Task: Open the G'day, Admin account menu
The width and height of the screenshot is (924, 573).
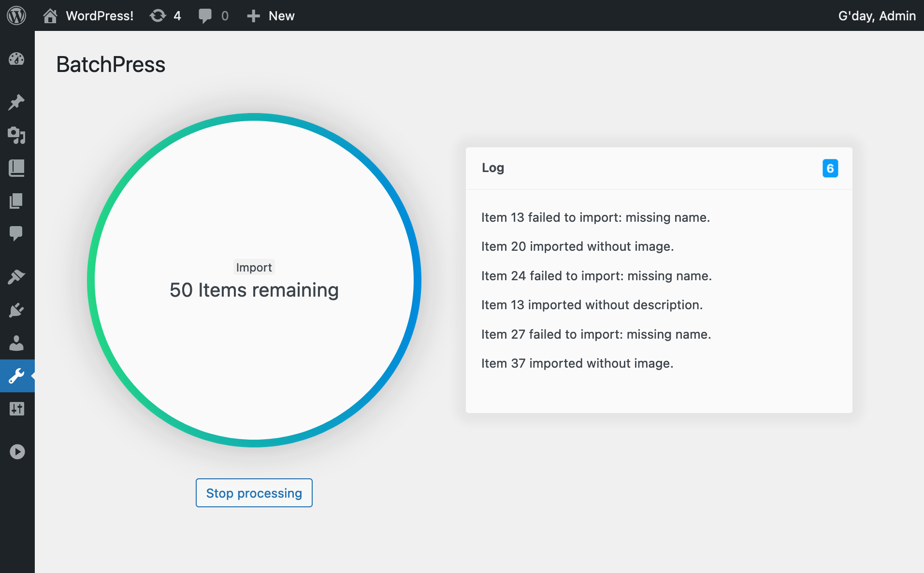Action: [x=876, y=15]
